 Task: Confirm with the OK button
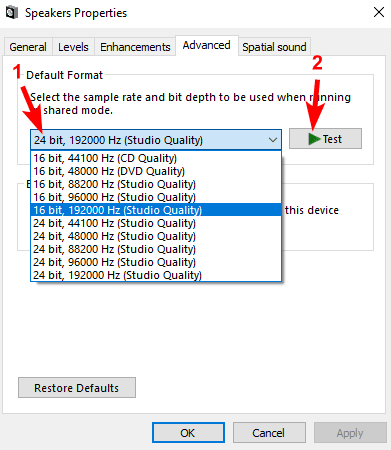point(188,433)
